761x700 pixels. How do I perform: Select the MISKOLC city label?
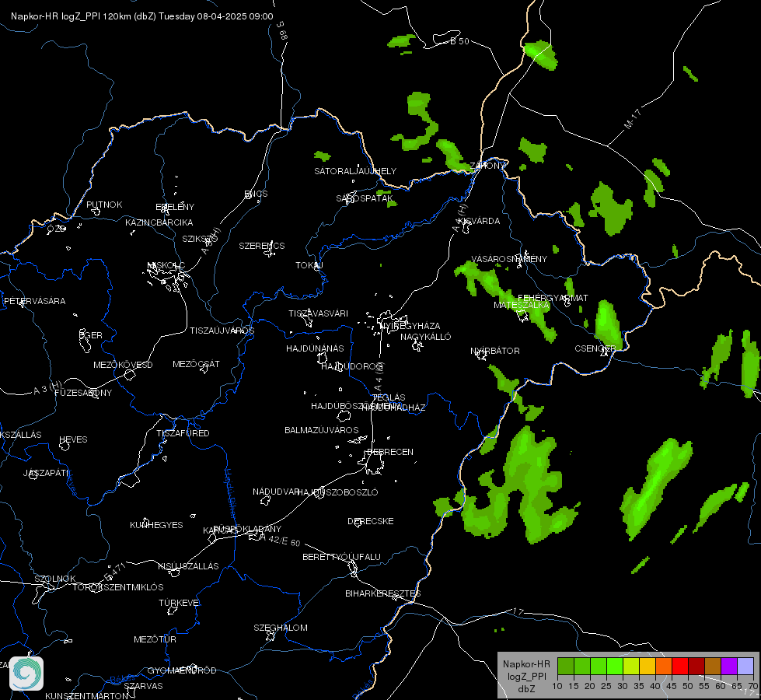click(x=166, y=265)
